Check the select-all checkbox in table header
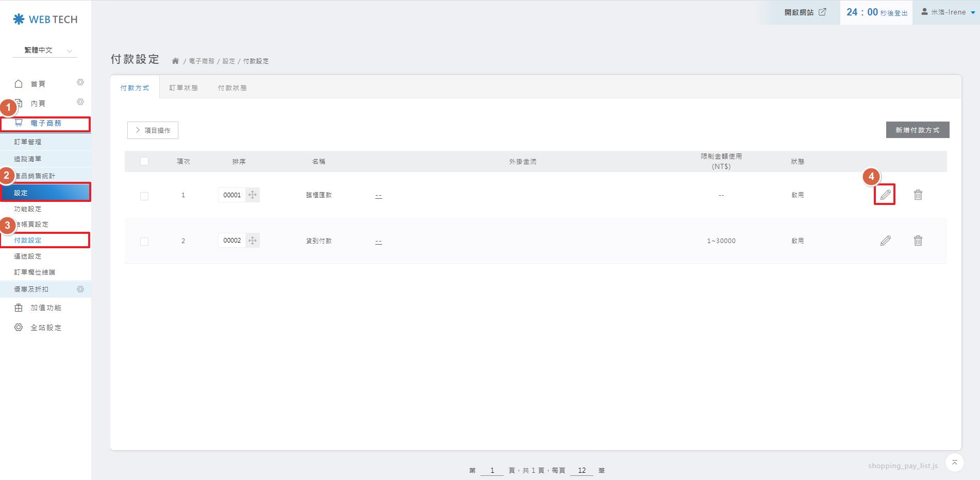Screen dimensions: 980x480 point(144,161)
